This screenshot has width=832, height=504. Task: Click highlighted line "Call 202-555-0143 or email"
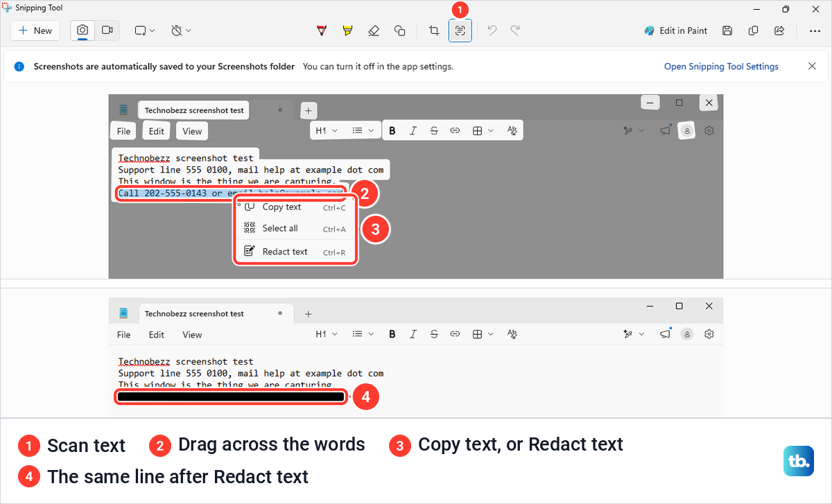pyautogui.click(x=230, y=193)
